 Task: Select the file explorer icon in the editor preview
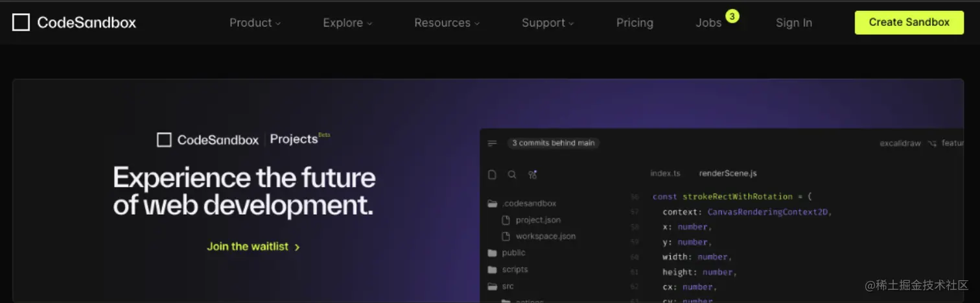click(492, 175)
